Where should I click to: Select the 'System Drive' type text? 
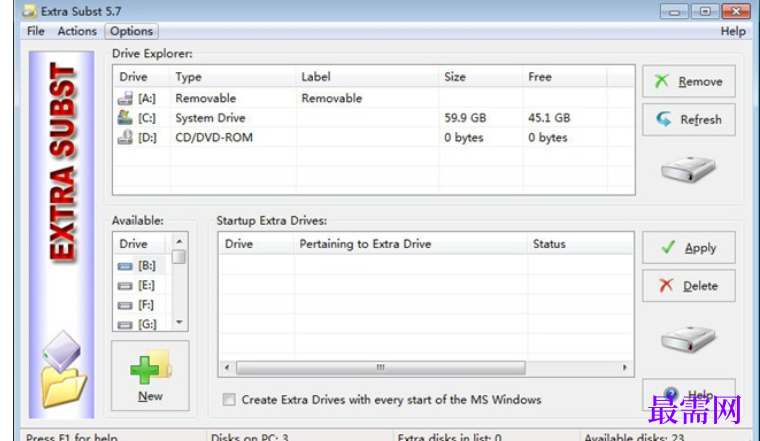coord(210,118)
